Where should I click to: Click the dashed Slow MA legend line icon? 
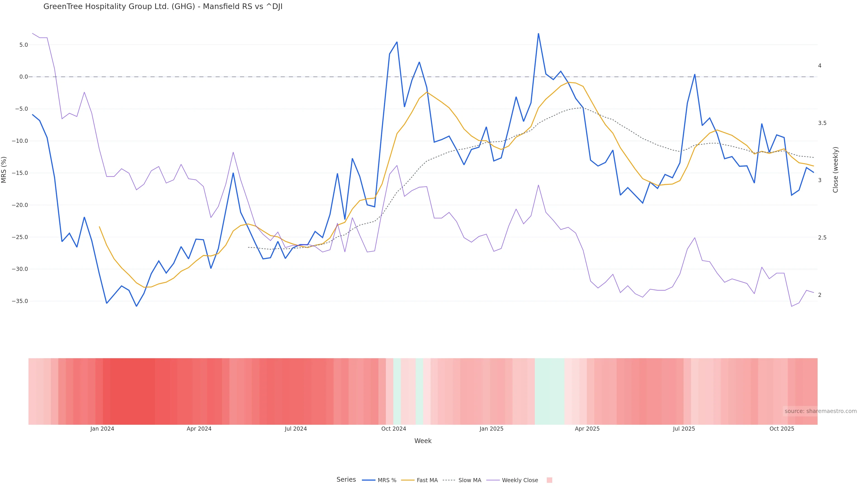(449, 480)
